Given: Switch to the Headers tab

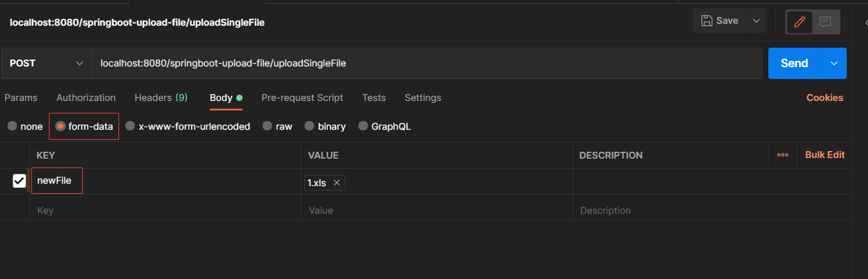Looking at the screenshot, I should tap(160, 98).
